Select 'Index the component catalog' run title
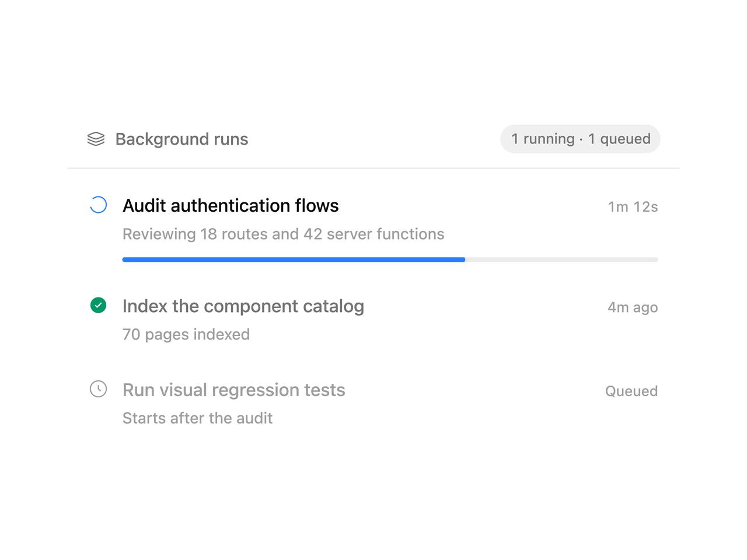This screenshot has width=747, height=560. (243, 306)
